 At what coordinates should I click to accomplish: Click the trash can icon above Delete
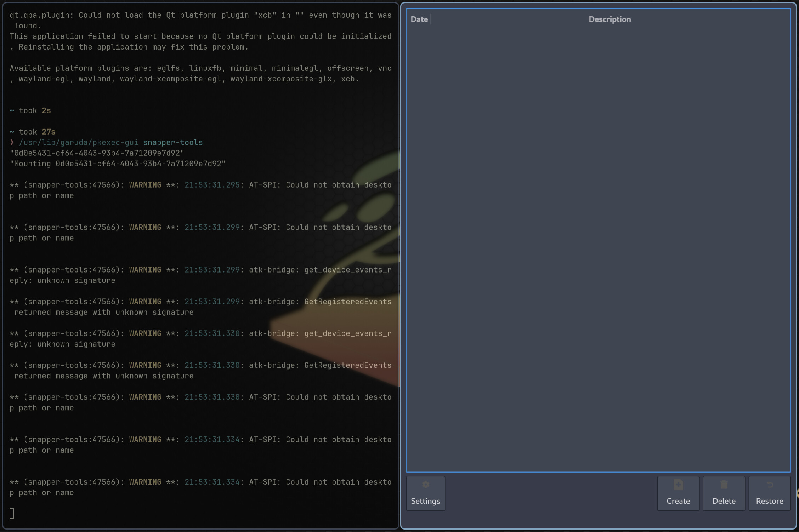[724, 485]
